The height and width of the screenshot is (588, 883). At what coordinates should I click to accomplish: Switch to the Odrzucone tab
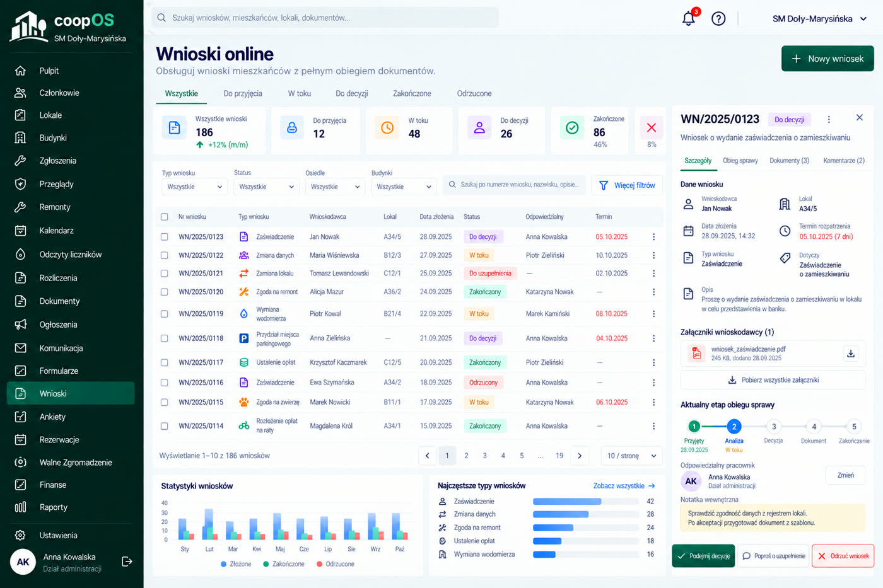[x=474, y=93]
